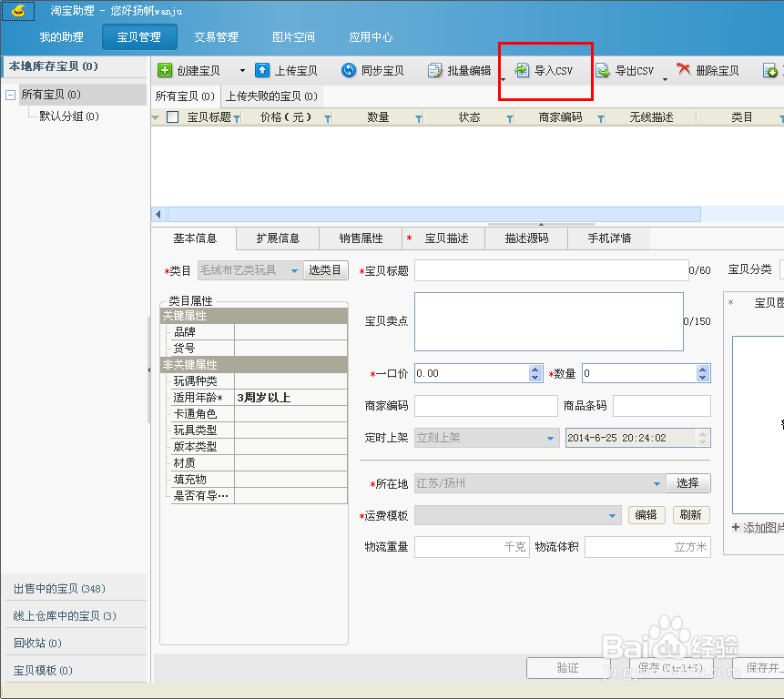
Task: Click the 保存 (Ctrl+S) button
Action: [x=671, y=668]
